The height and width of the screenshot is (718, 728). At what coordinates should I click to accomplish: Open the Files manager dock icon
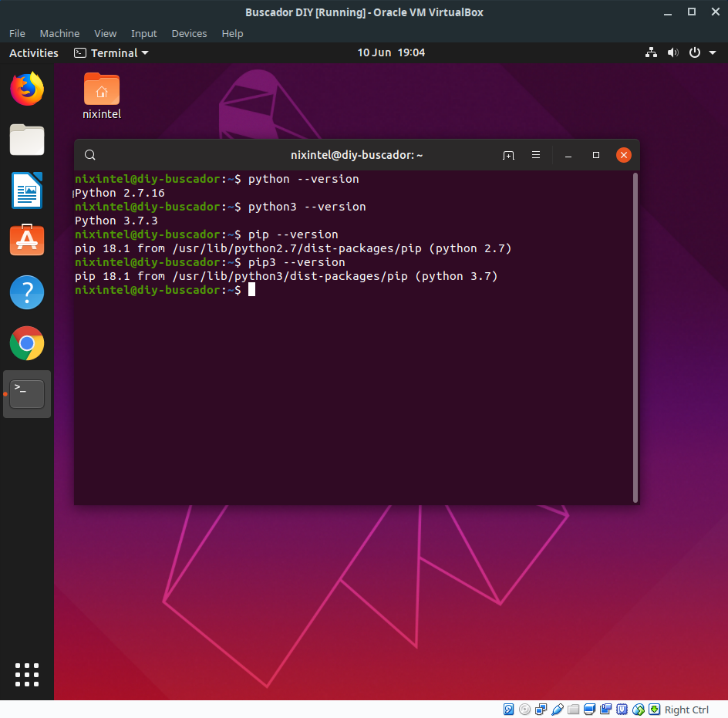click(27, 140)
